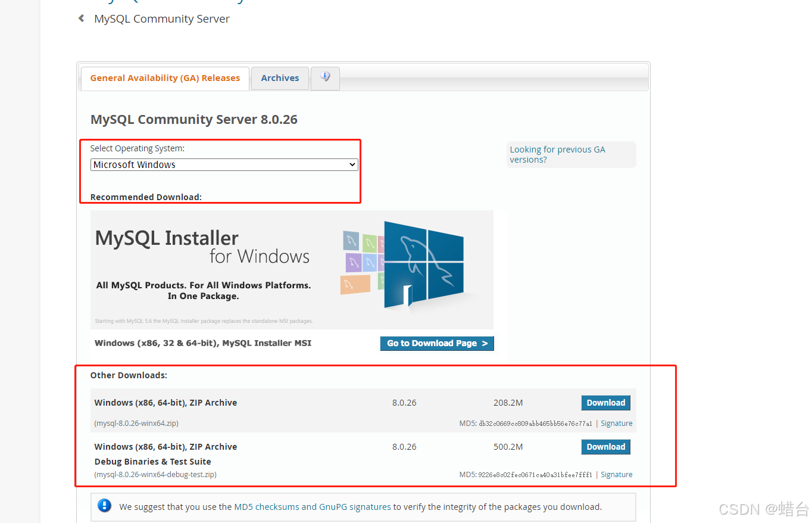
Task: Click the Select Operating System label
Action: click(x=138, y=148)
